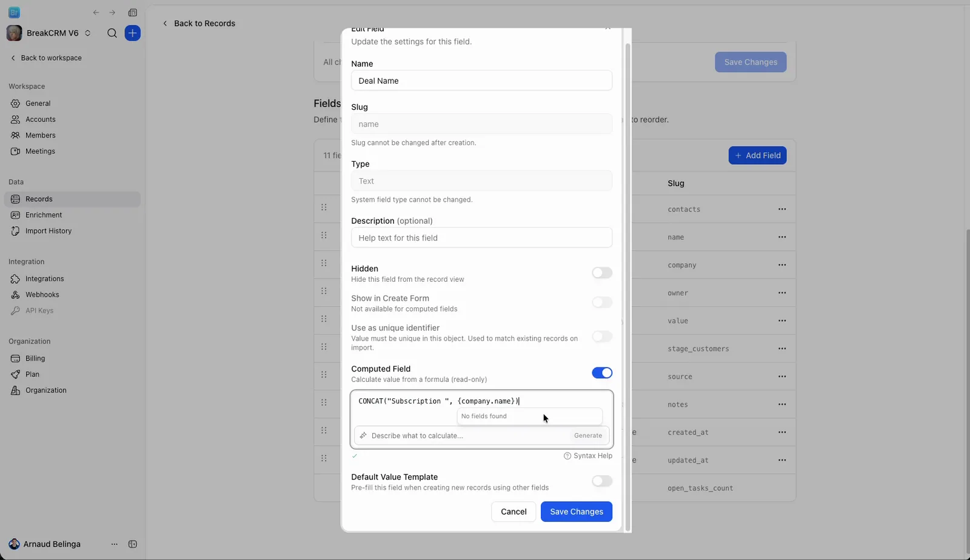The width and height of the screenshot is (970, 560).
Task: Open the options menu for the owner row
Action: click(x=782, y=293)
